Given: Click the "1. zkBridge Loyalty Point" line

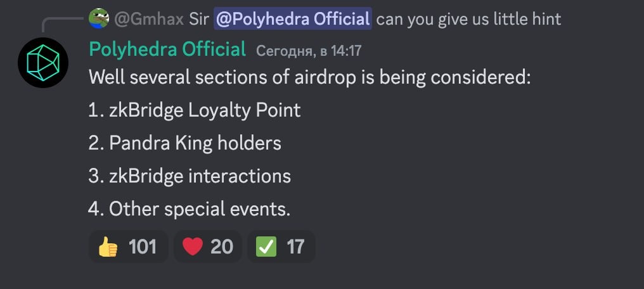Looking at the screenshot, I should point(195,110).
